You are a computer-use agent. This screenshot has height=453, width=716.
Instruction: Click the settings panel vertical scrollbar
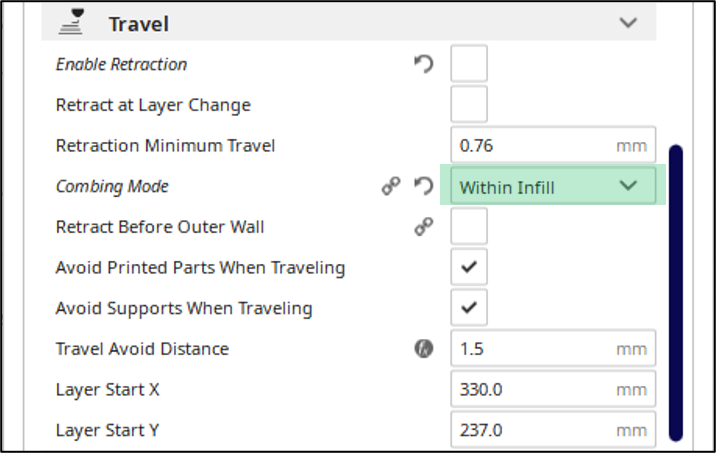click(676, 293)
